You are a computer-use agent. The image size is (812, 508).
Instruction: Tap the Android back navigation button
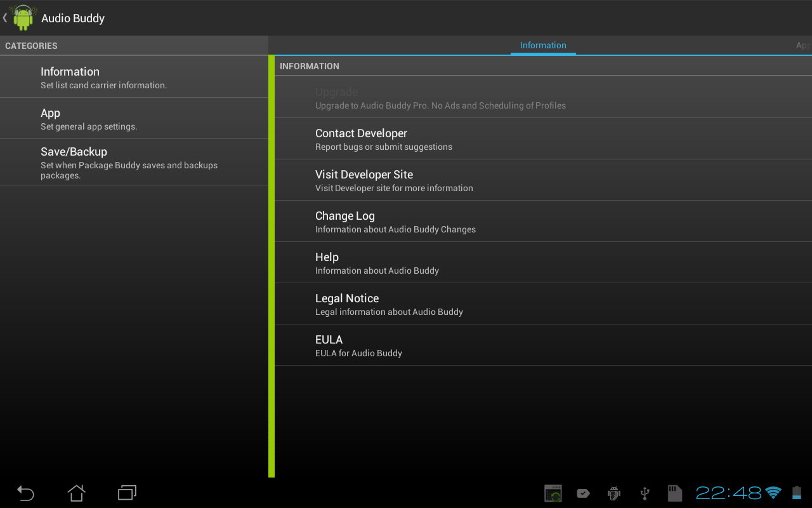[25, 493]
